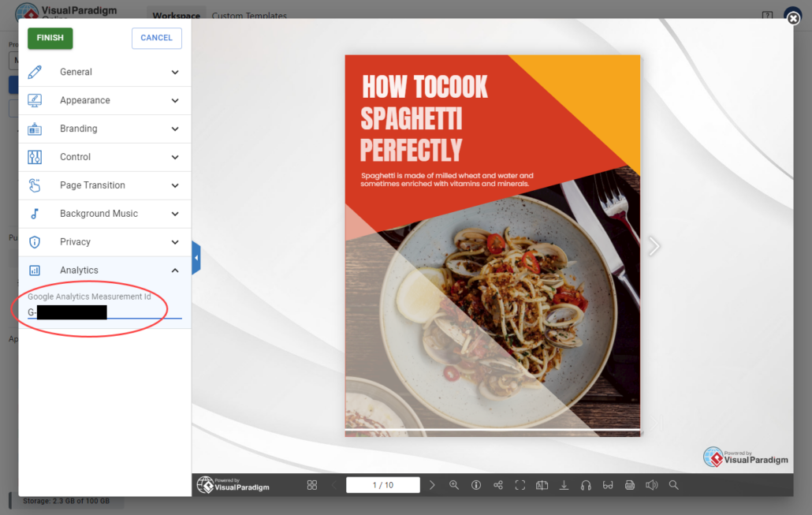Download the flipbook

(564, 484)
